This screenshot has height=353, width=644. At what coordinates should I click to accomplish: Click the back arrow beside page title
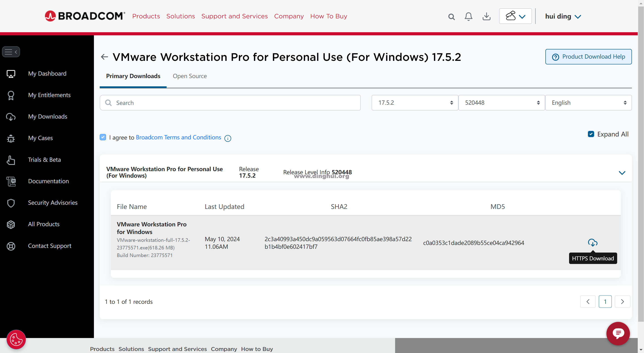(x=104, y=57)
